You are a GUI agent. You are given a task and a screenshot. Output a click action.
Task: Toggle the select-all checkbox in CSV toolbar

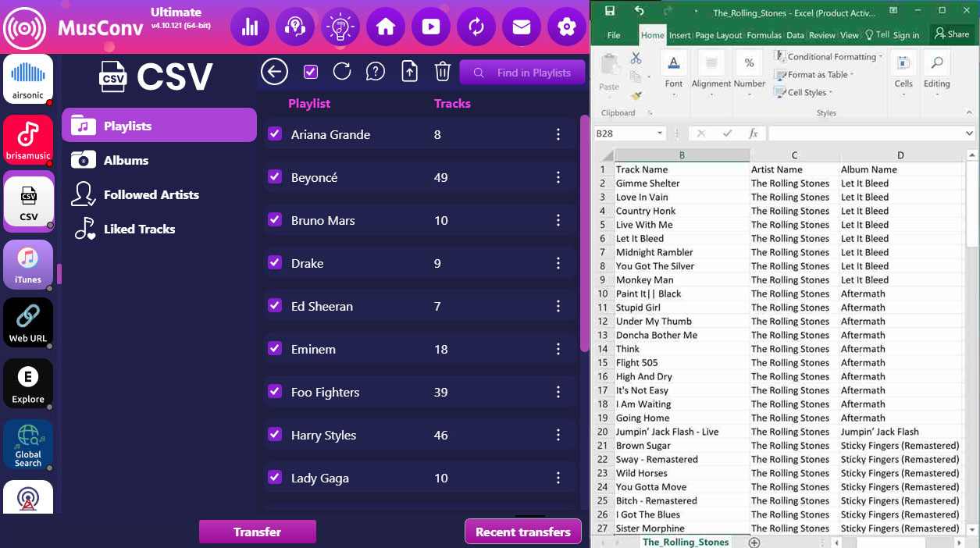[311, 72]
